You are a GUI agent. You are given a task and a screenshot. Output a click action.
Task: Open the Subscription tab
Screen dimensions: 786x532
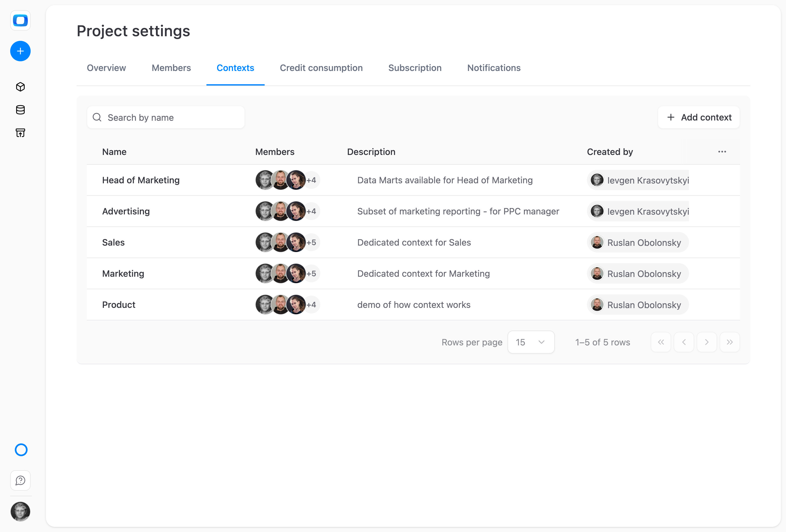(415, 68)
